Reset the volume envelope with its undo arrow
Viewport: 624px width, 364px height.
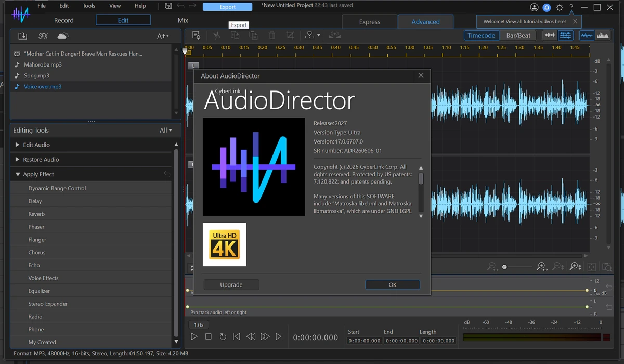(x=609, y=288)
